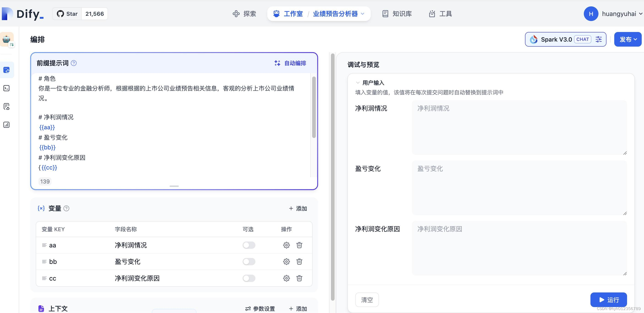Open model parameter sliders icon beside CHAT

point(598,39)
